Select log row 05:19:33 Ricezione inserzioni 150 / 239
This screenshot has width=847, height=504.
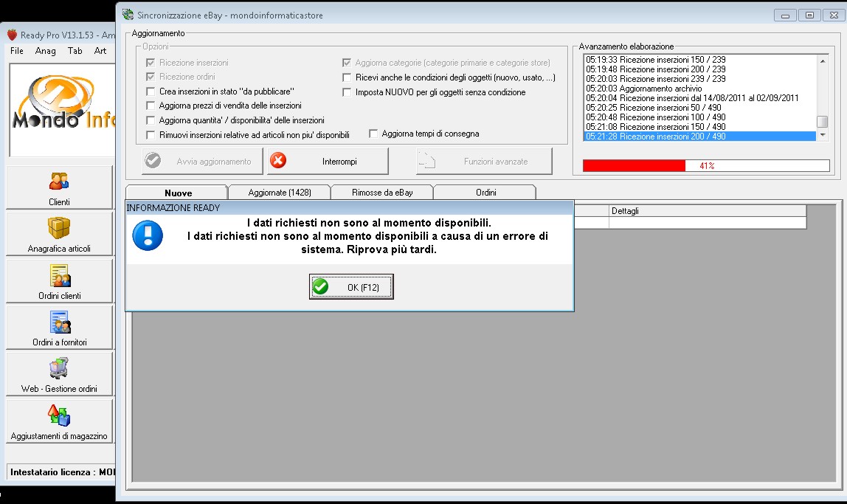click(x=699, y=60)
